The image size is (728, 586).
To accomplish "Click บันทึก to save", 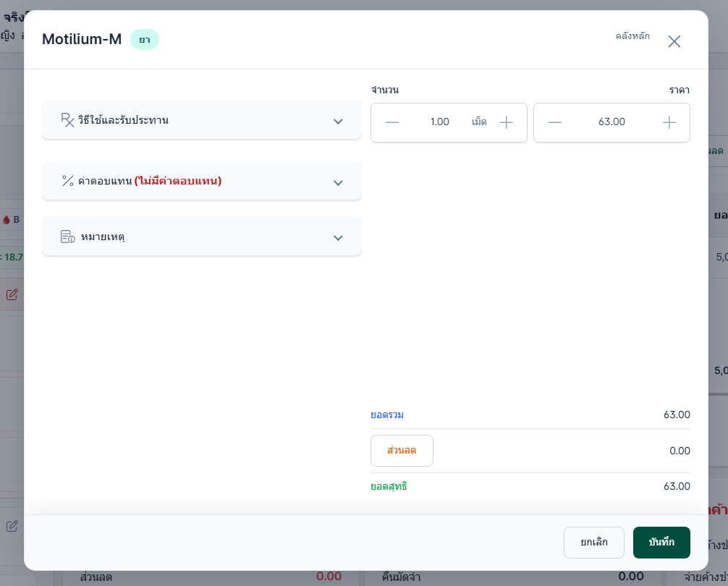I will click(x=661, y=543).
